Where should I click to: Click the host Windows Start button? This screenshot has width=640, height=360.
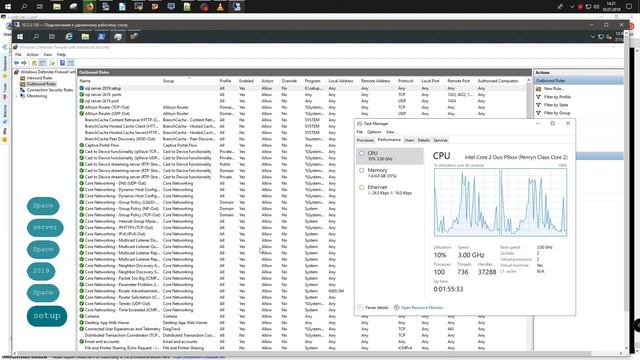(x=8, y=7)
